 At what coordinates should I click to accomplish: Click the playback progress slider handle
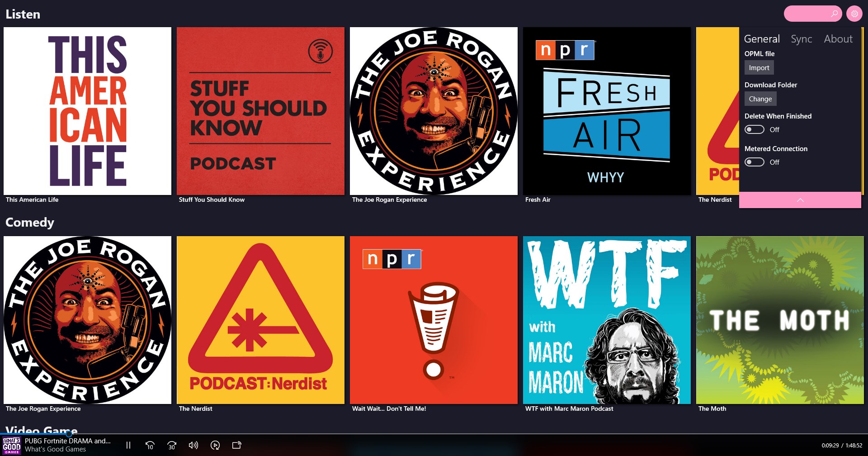click(69, 434)
